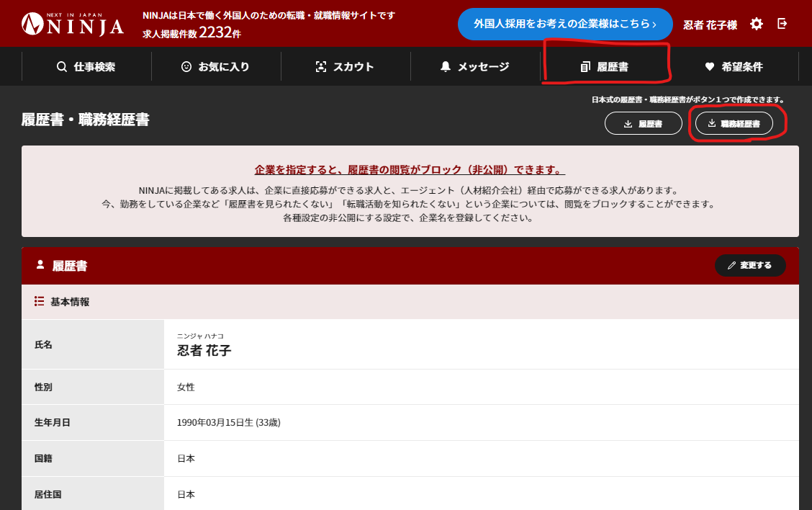Click the person icon beside the 履歴書 section header
Viewport: 812px width, 510px height.
coord(40,265)
